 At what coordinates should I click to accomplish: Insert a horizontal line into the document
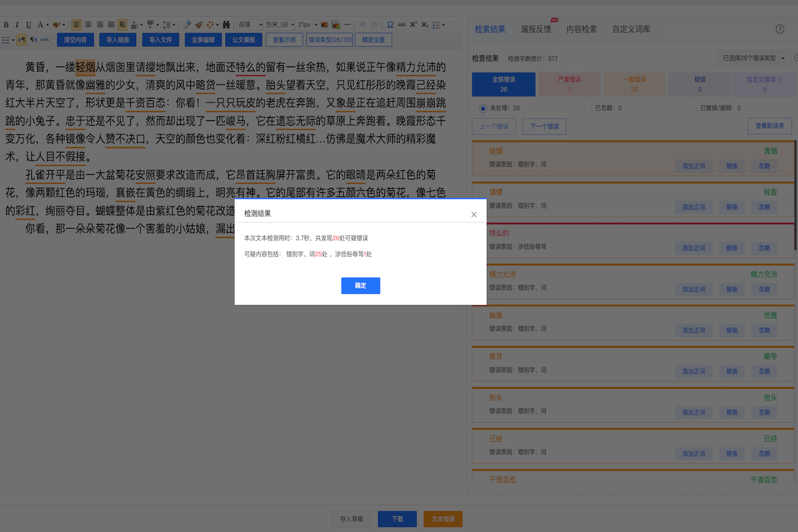click(346, 24)
